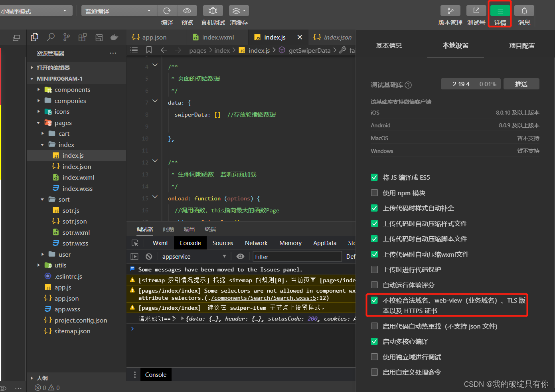
Task: Open the Network devtools tab
Action: coord(256,243)
